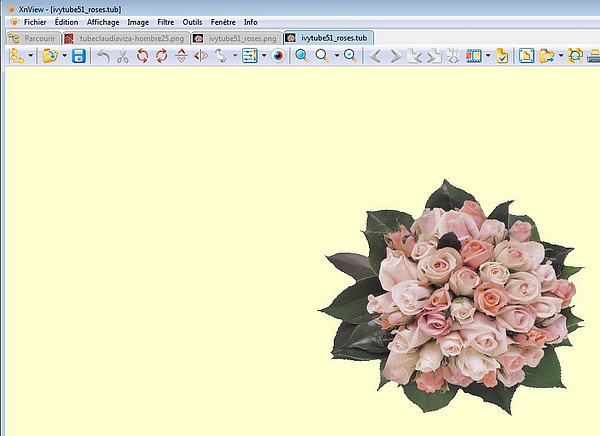Click the red-eye correction icon

pos(279,56)
